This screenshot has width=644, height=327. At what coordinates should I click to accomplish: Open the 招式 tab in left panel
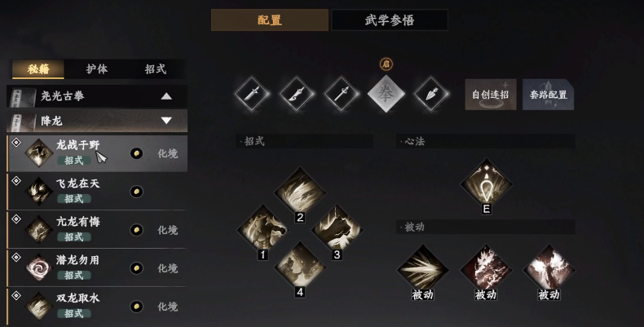tap(155, 69)
